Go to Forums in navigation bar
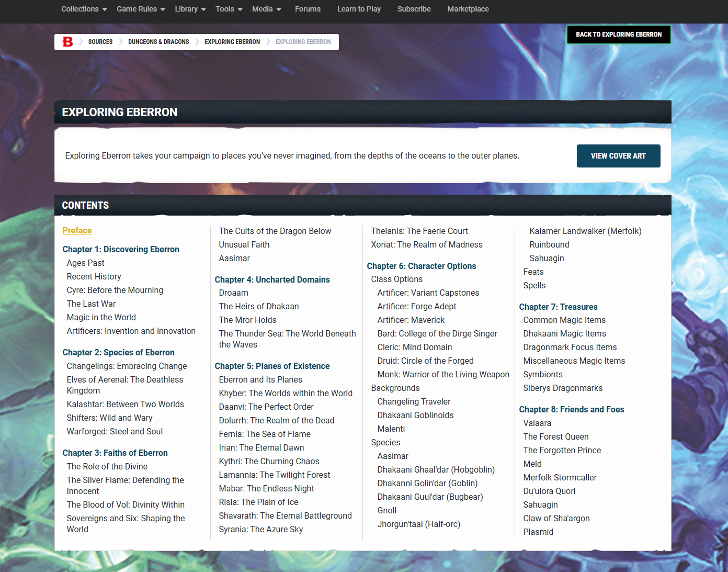This screenshot has width=728, height=572. click(x=308, y=9)
